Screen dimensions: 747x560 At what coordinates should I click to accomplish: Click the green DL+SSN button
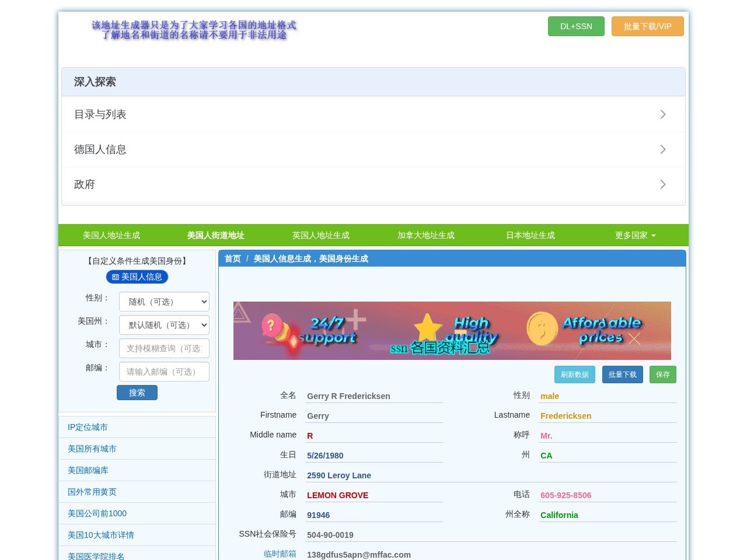(576, 26)
